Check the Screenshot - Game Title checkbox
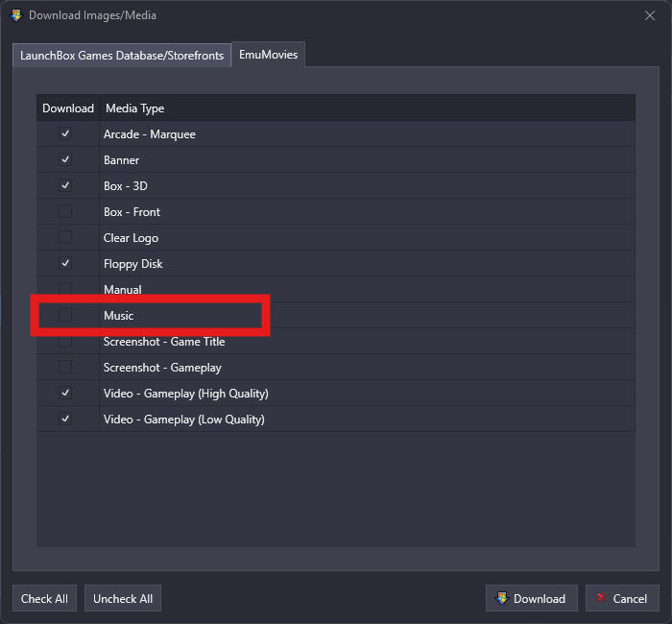This screenshot has height=624, width=672. click(x=65, y=341)
